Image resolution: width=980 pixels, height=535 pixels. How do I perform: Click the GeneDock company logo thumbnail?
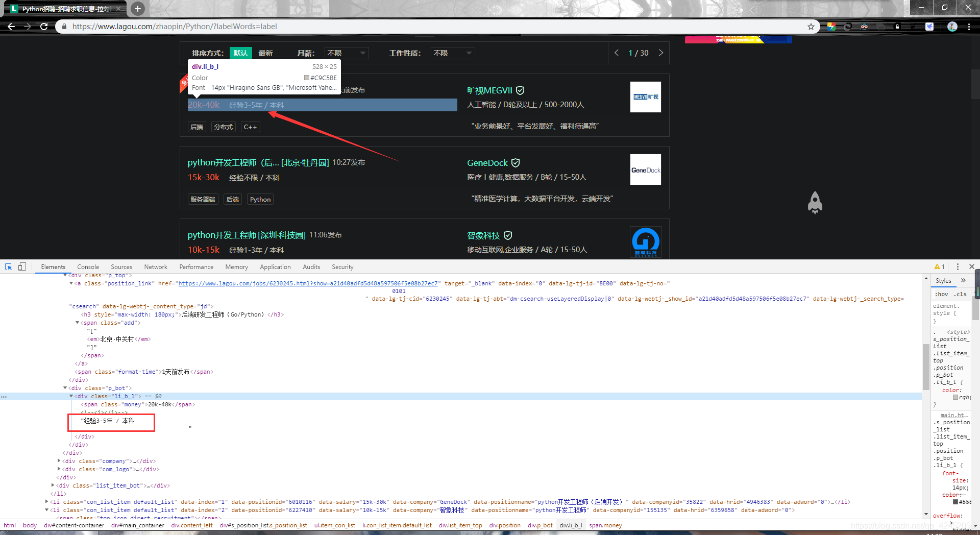(646, 169)
